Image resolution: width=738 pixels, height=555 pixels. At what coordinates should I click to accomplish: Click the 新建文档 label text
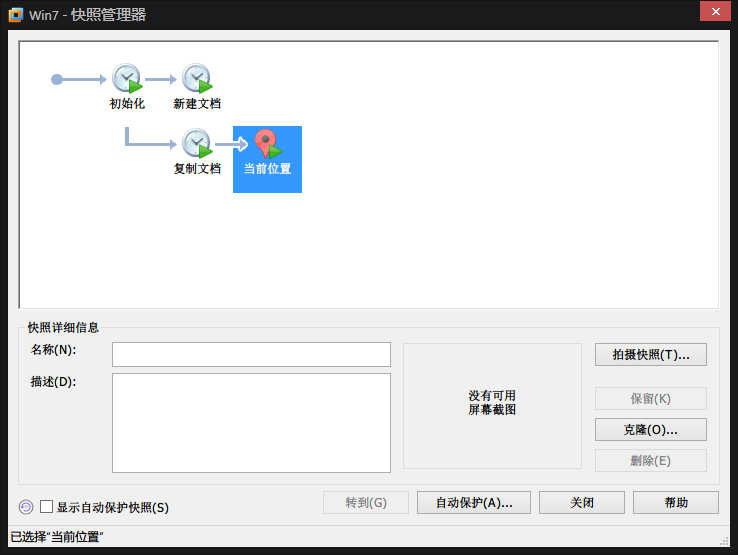click(197, 104)
